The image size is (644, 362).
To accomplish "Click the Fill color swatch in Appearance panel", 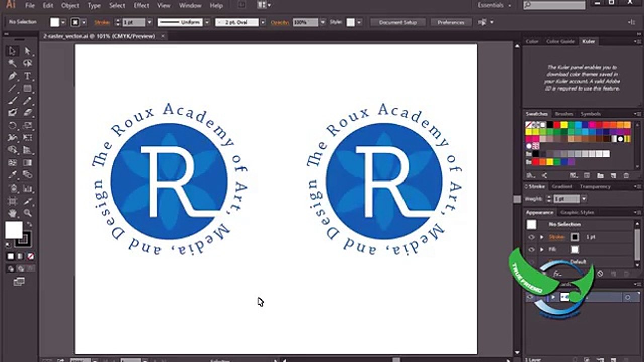I will tap(575, 249).
